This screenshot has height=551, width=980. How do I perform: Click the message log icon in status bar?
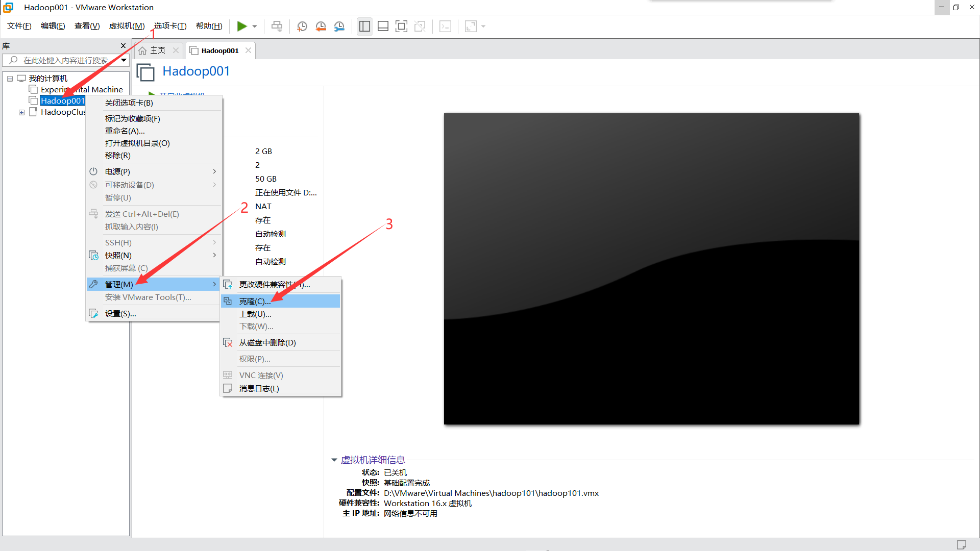(961, 544)
